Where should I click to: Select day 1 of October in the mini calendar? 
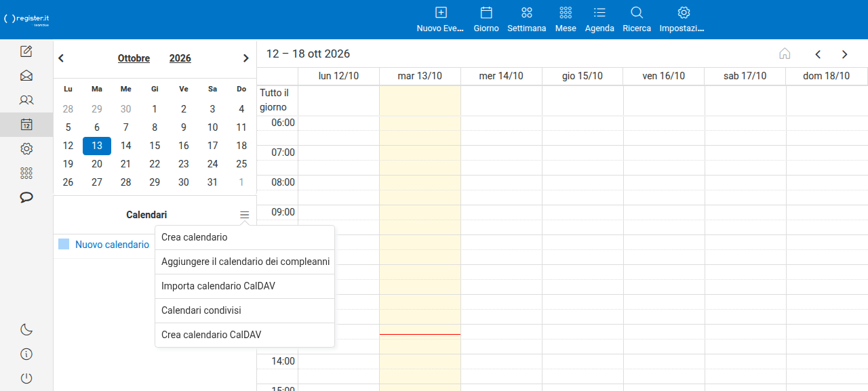(155, 109)
